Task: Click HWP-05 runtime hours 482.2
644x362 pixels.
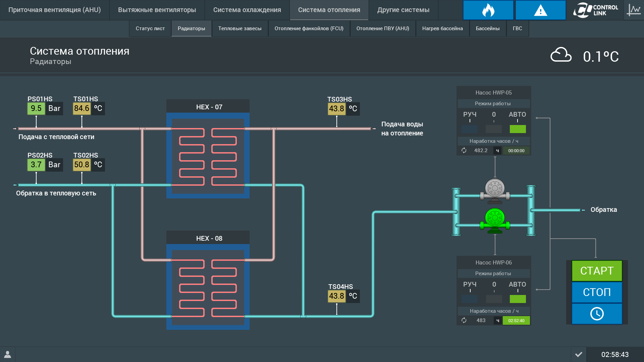Action: point(481,150)
